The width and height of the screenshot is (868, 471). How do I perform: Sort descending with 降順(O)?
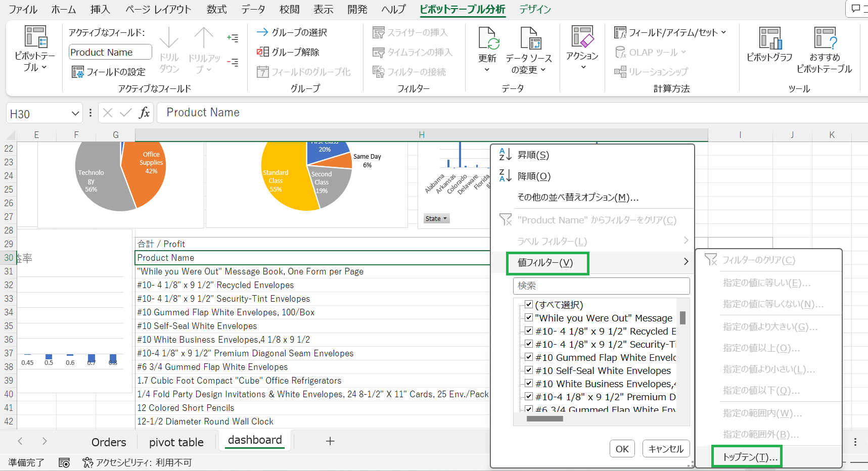(534, 176)
